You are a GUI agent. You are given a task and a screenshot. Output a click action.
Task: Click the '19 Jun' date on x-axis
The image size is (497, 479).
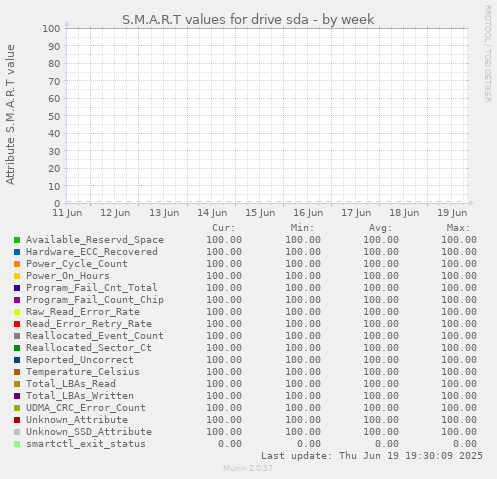click(x=452, y=213)
